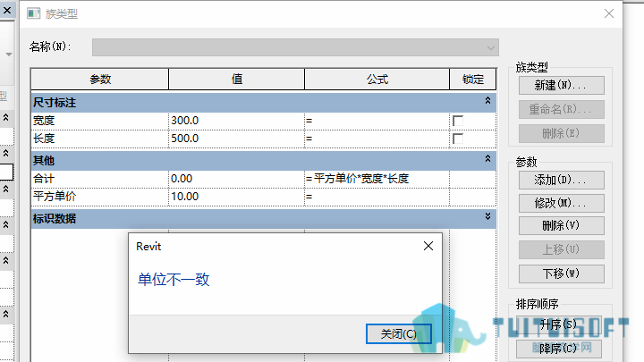Click the 关闭(C) button in Revit dialog
This screenshot has width=644, height=362.
[x=398, y=333]
